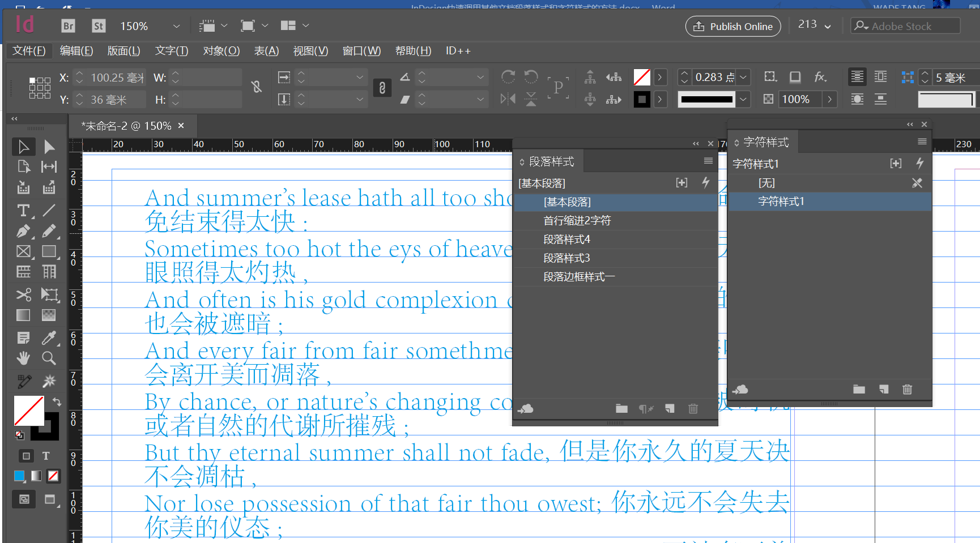The image size is (980, 543).
Task: Toggle formatting affects container
Action: click(26, 456)
